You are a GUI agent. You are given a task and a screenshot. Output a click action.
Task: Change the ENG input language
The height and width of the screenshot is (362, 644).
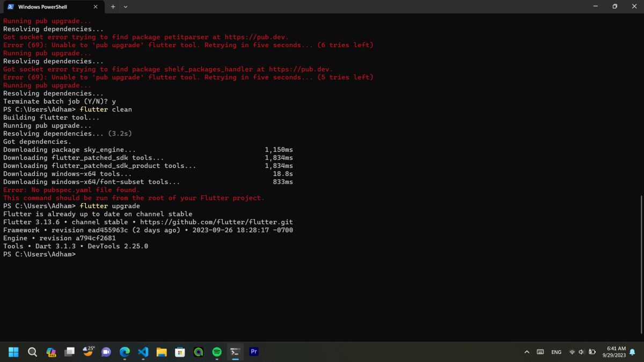(557, 352)
